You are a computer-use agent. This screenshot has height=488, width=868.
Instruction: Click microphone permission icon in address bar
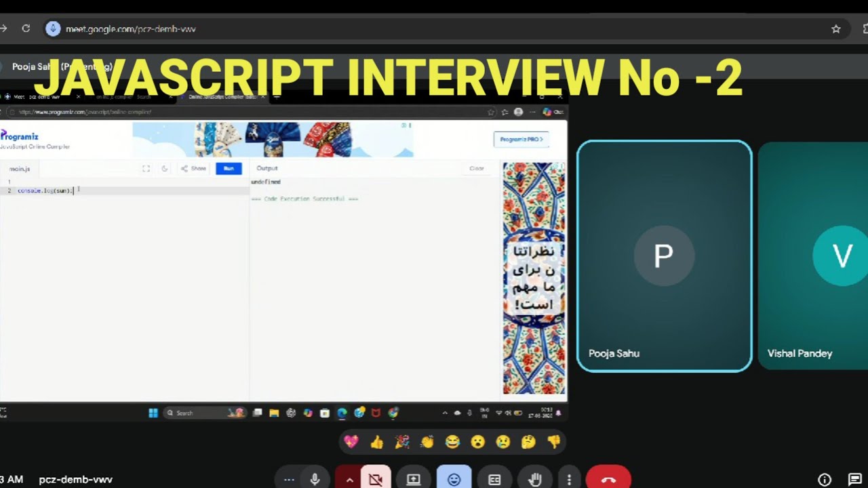[54, 29]
